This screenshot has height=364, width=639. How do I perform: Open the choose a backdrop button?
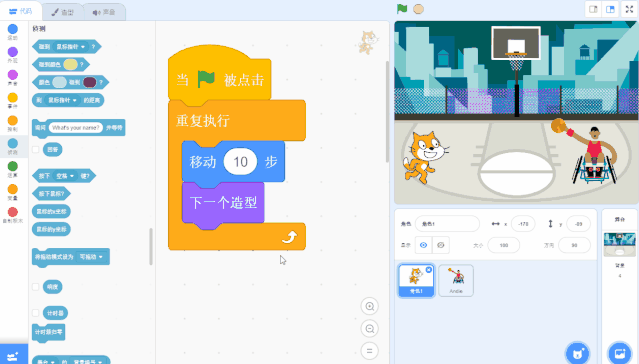[619, 353]
